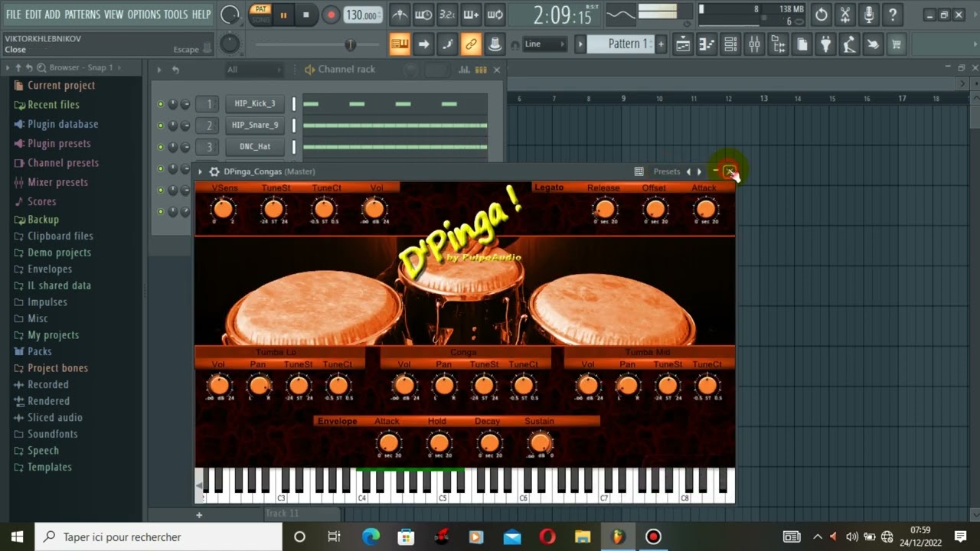The height and width of the screenshot is (551, 980).
Task: Toggle channel rack step/piano roll bars icon
Action: click(x=481, y=70)
